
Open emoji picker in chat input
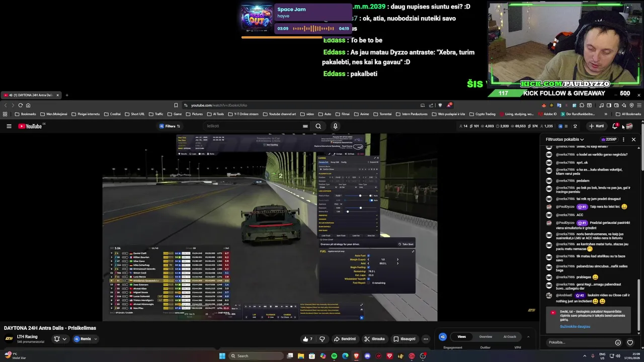pos(618,342)
